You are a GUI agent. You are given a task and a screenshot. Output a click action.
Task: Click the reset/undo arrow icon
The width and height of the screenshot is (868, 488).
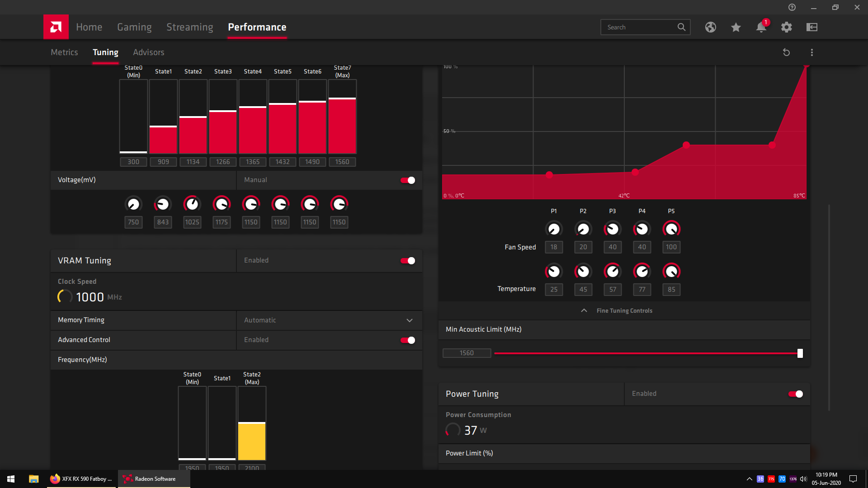pyautogui.click(x=786, y=52)
